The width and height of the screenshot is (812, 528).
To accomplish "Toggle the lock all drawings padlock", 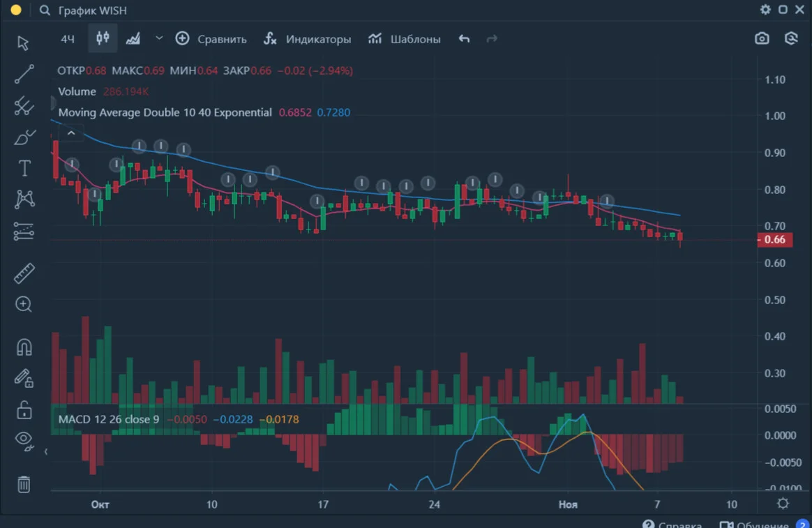I will pyautogui.click(x=24, y=410).
